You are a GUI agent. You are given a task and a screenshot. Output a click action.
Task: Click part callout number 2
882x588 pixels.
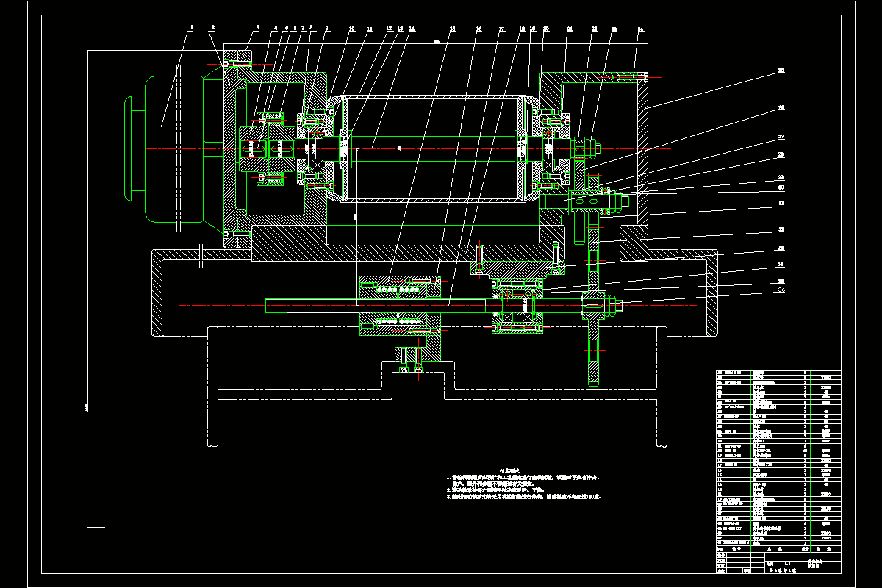tap(212, 27)
